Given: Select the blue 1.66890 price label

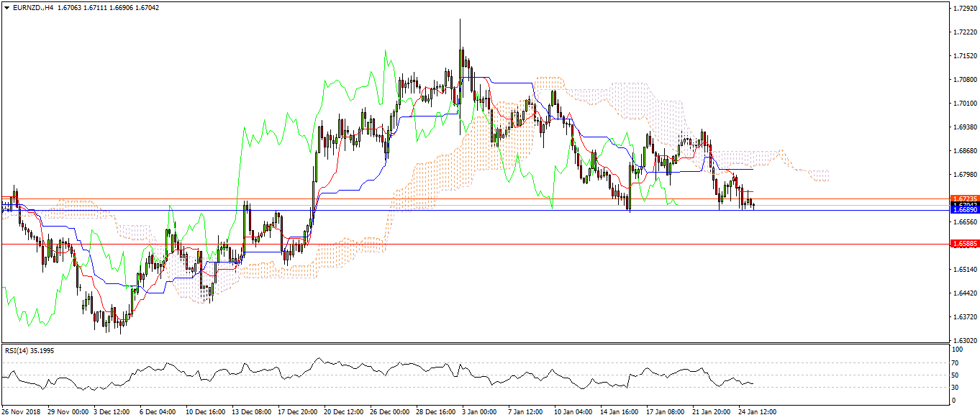Looking at the screenshot, I should coord(963,210).
